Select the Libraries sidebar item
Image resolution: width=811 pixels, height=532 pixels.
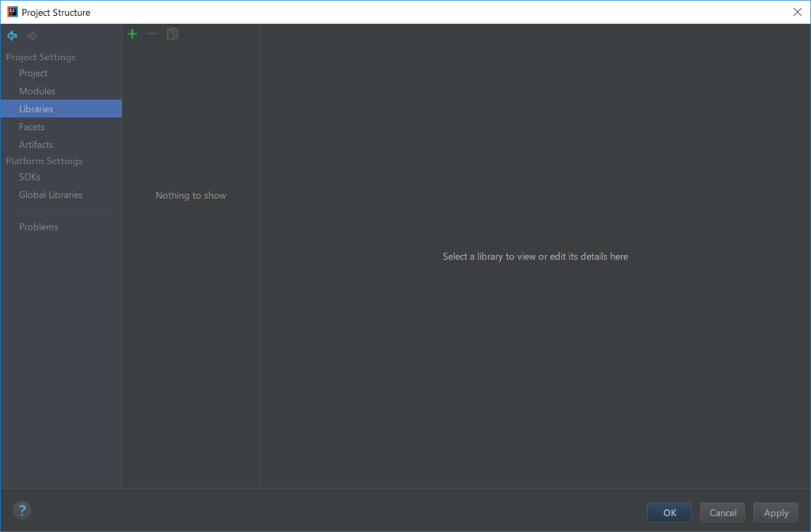pos(61,108)
